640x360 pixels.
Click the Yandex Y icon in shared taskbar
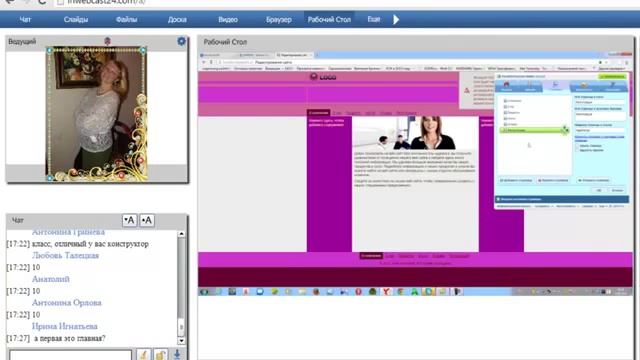386,291
